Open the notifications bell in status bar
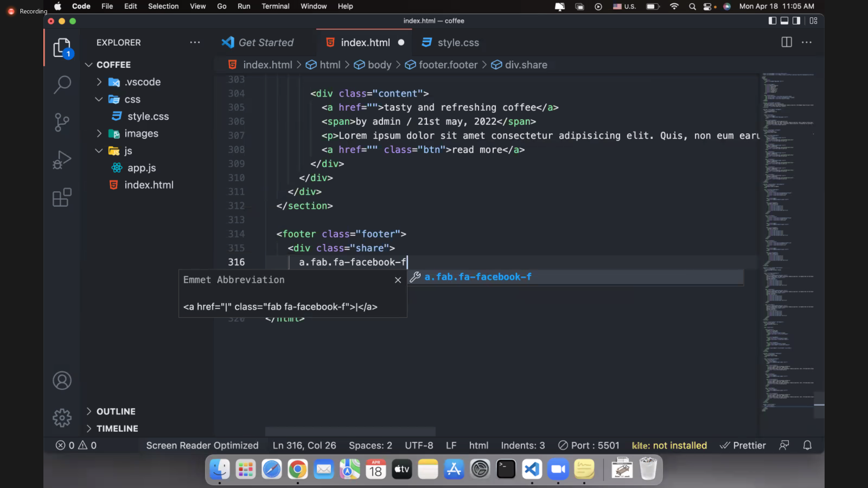The image size is (868, 488). point(807,446)
